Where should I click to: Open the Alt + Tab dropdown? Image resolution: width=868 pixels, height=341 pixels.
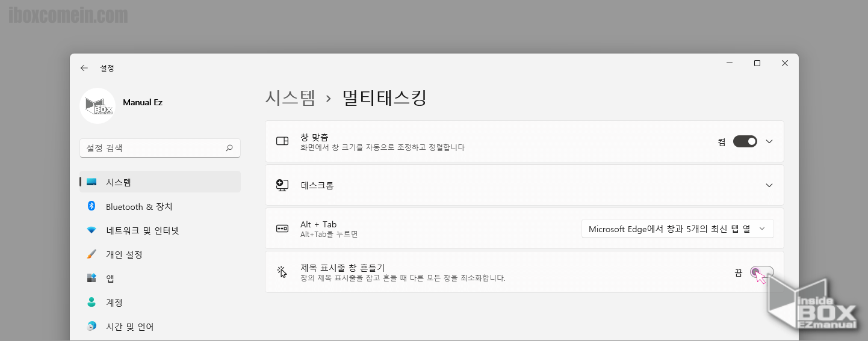(x=677, y=229)
